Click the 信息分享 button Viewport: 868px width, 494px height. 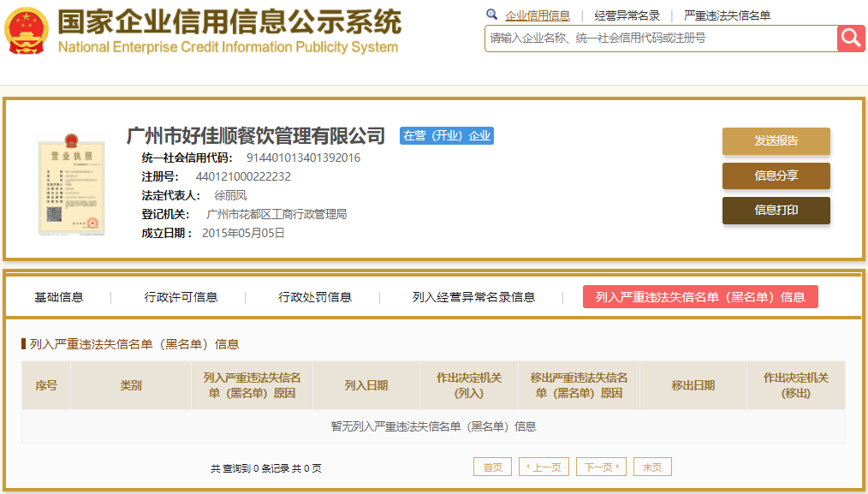(776, 176)
